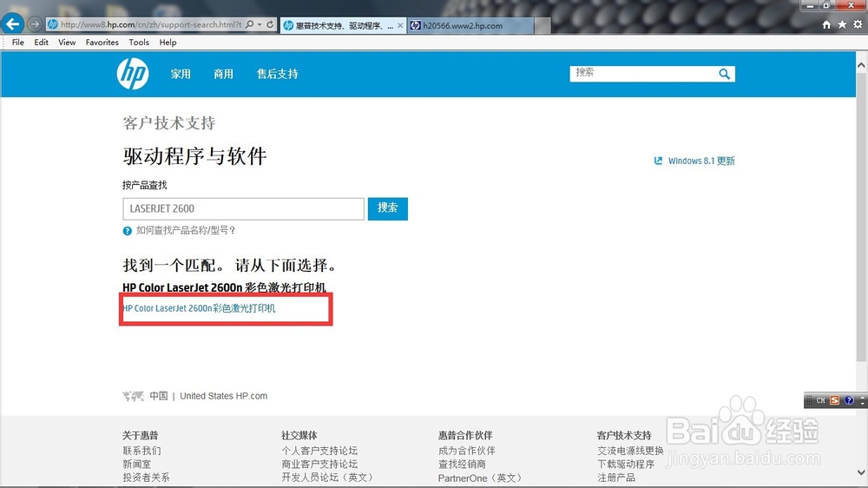
Task: Go back with the browser back arrow
Action: point(12,23)
